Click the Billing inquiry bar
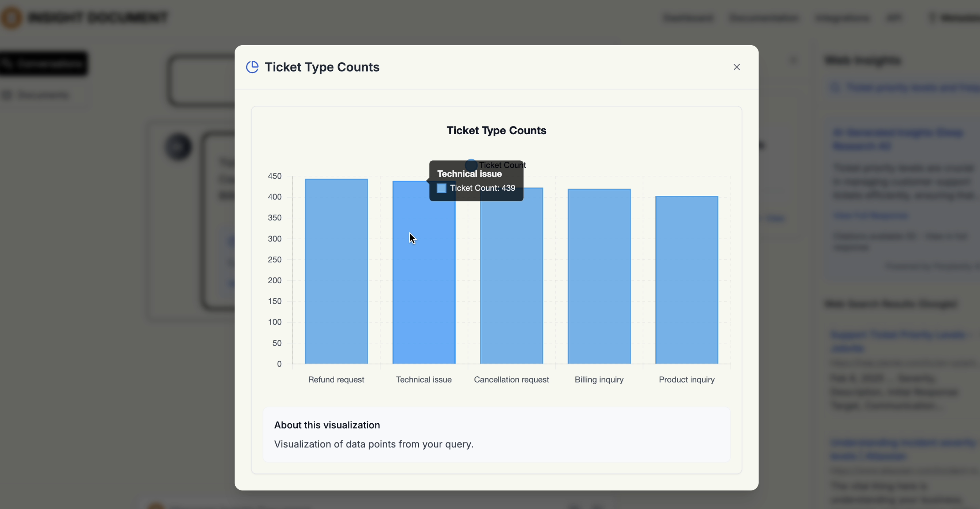The width and height of the screenshot is (980, 509). tap(599, 276)
